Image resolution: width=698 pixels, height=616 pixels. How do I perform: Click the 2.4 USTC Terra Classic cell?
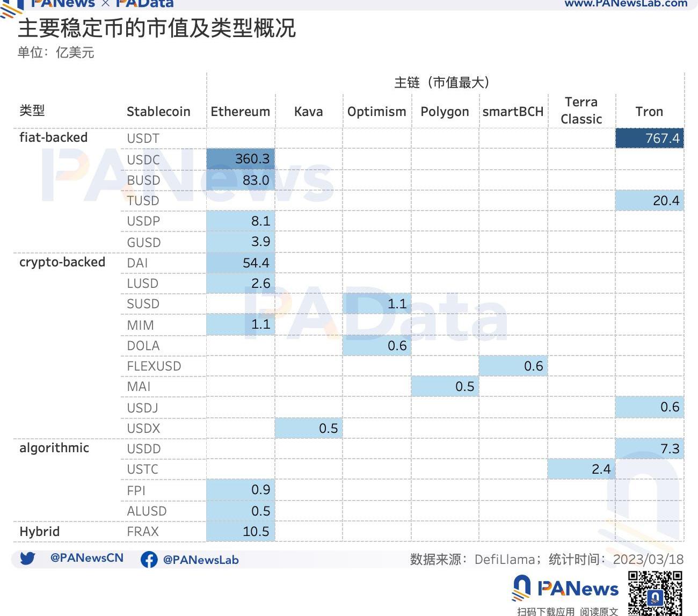pyautogui.click(x=581, y=469)
